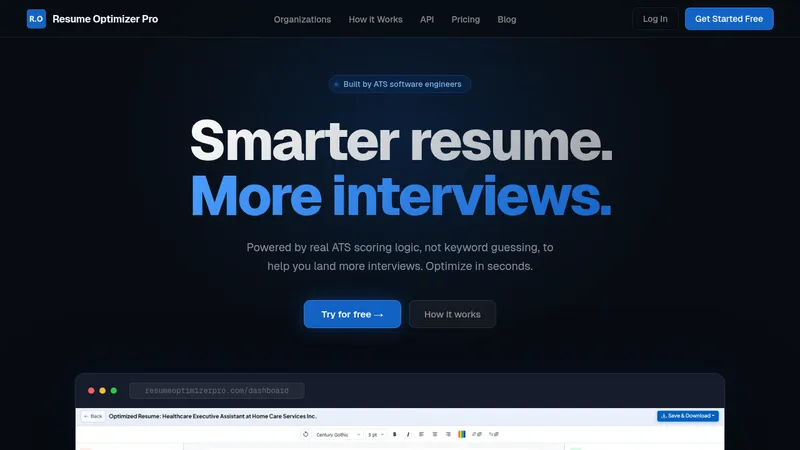View the Pricing page
Screen dimensions: 800x450
(465, 19)
